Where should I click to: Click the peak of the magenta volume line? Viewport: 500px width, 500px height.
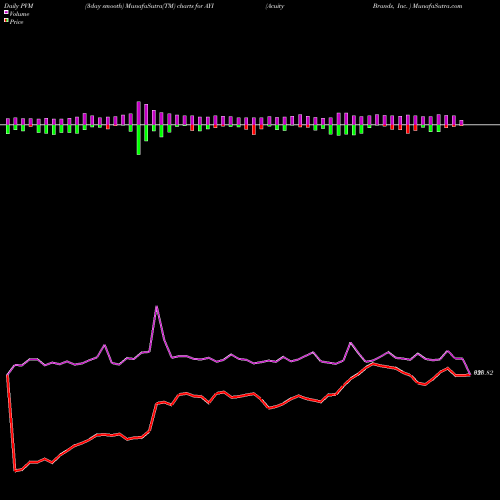[157, 307]
